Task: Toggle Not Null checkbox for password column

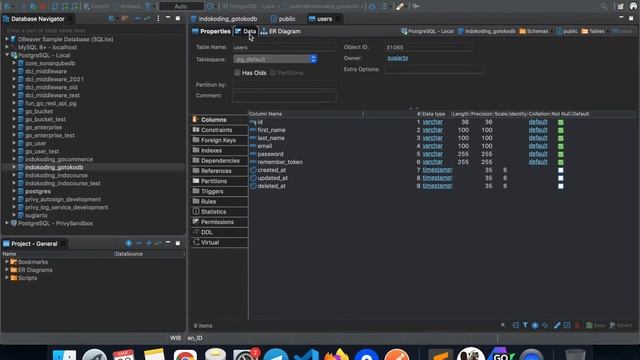Action: [561, 154]
